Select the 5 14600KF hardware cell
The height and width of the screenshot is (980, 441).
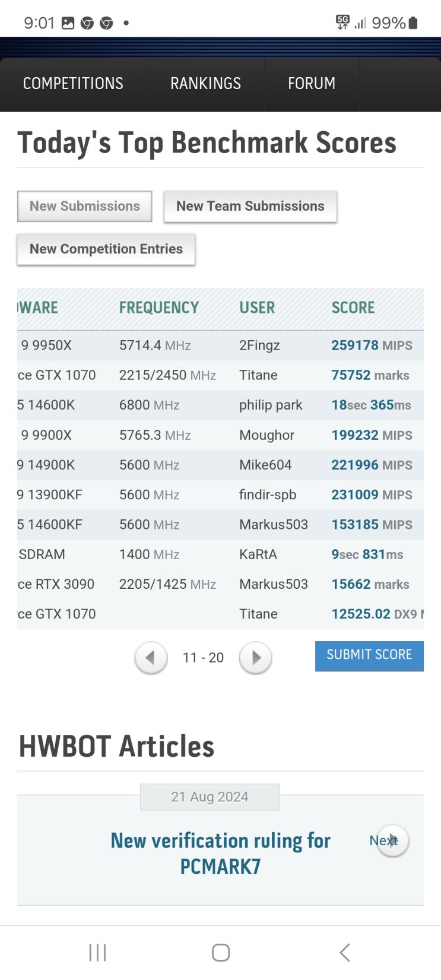[x=50, y=525]
